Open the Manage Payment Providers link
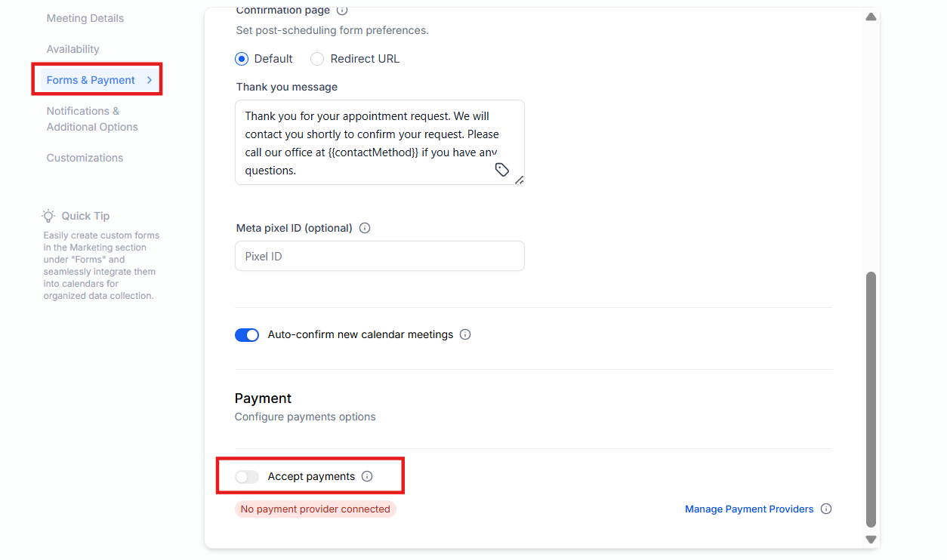947x560 pixels. coord(749,509)
